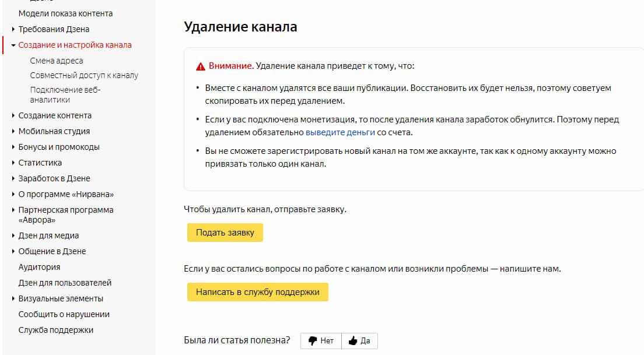This screenshot has width=644, height=355.
Task: Open the «Смена адреса» page
Action: tap(57, 60)
